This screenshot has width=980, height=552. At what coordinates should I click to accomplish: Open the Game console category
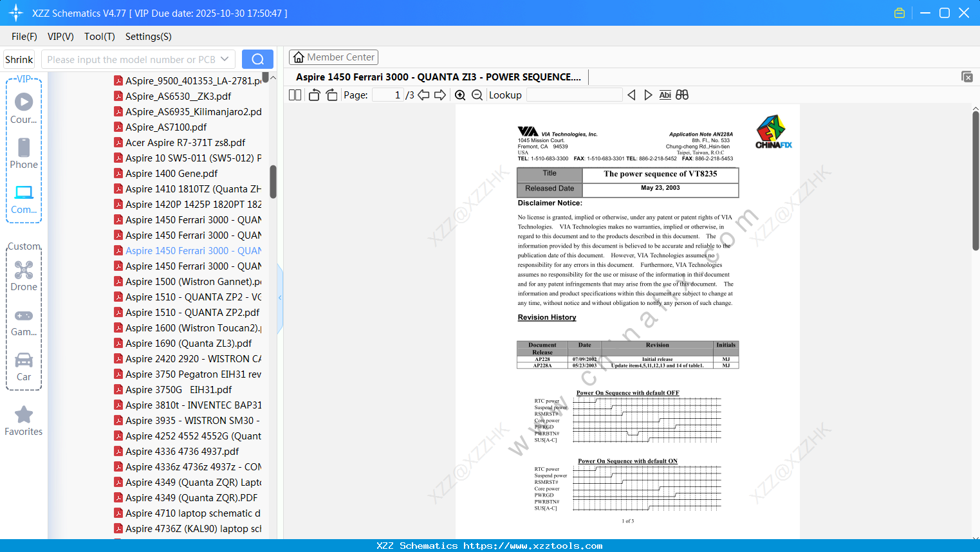point(24,322)
